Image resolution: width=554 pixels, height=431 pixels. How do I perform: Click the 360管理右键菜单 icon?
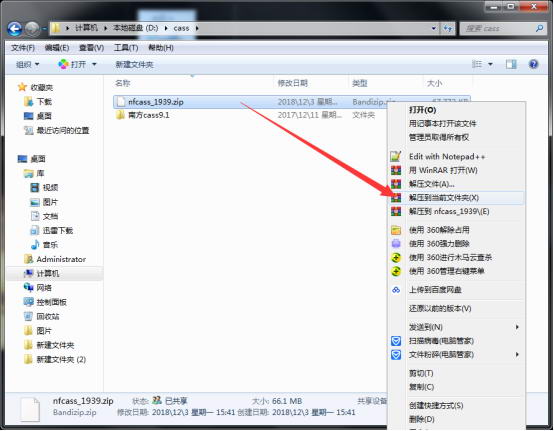tap(396, 271)
